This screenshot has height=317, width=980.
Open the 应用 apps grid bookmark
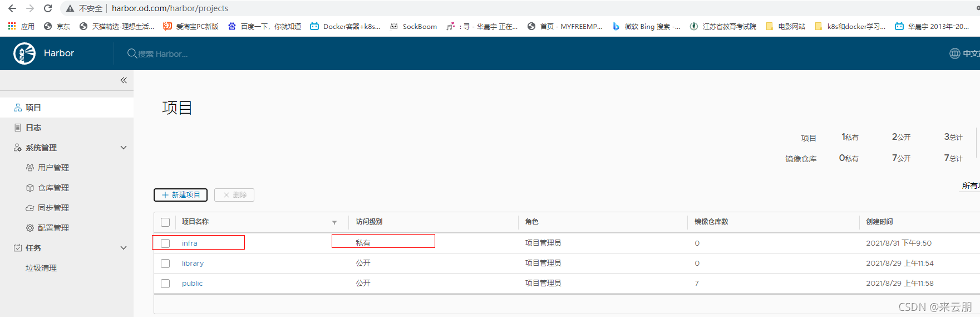(x=21, y=26)
